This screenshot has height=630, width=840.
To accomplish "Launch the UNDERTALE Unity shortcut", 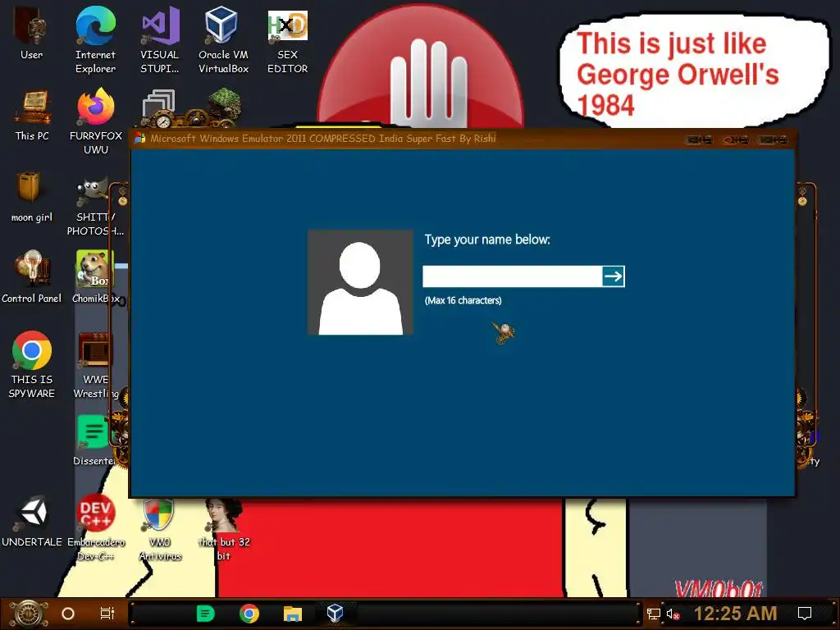I will point(32,521).
